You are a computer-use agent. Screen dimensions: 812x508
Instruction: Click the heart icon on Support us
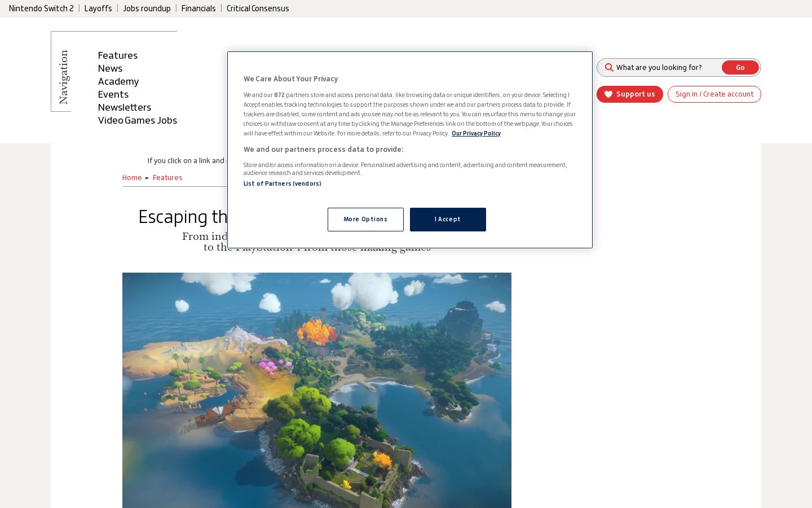608,94
